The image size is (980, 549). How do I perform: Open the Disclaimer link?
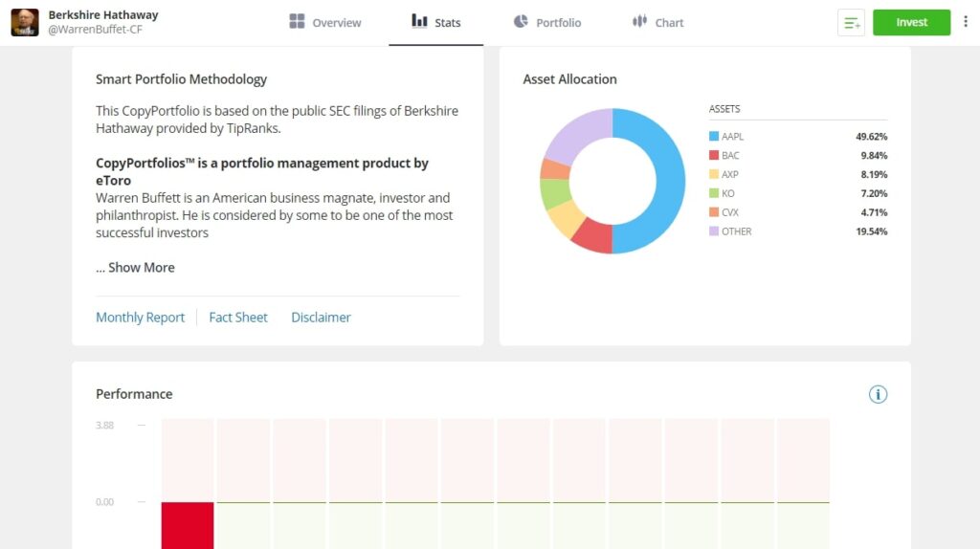pos(321,318)
